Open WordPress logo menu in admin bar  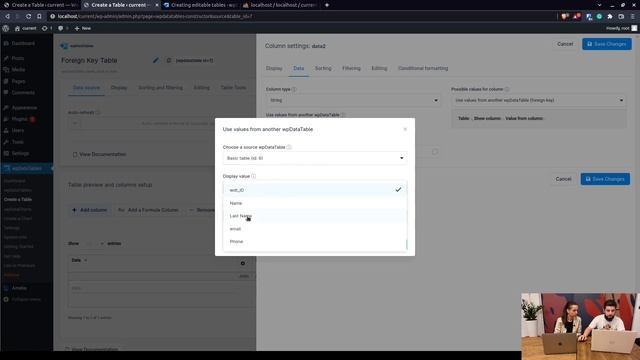pos(6,28)
